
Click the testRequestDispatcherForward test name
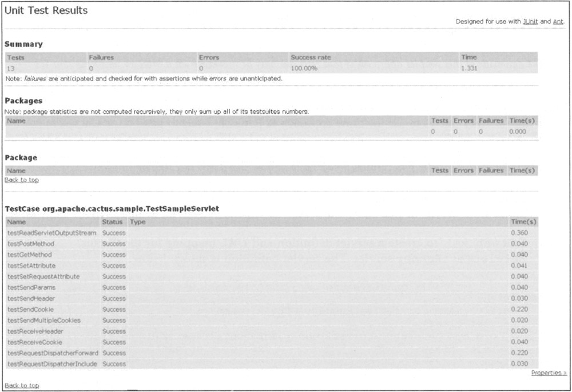(x=53, y=353)
